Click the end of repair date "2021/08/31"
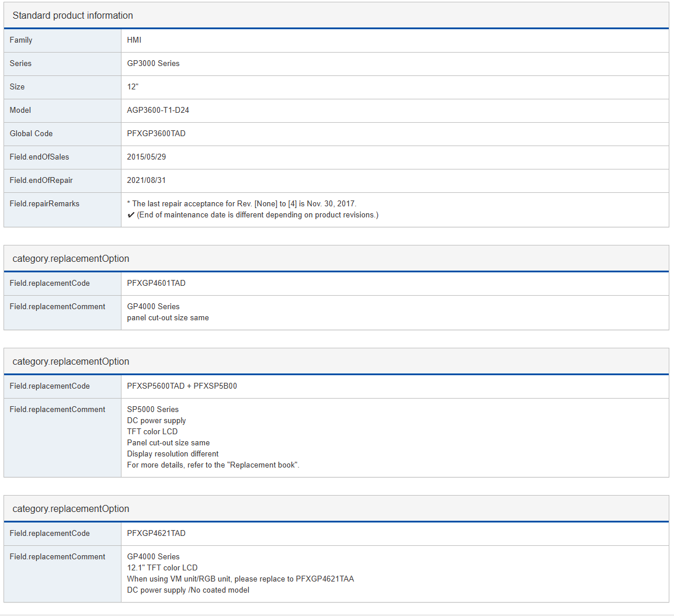The width and height of the screenshot is (674, 616). [x=147, y=180]
